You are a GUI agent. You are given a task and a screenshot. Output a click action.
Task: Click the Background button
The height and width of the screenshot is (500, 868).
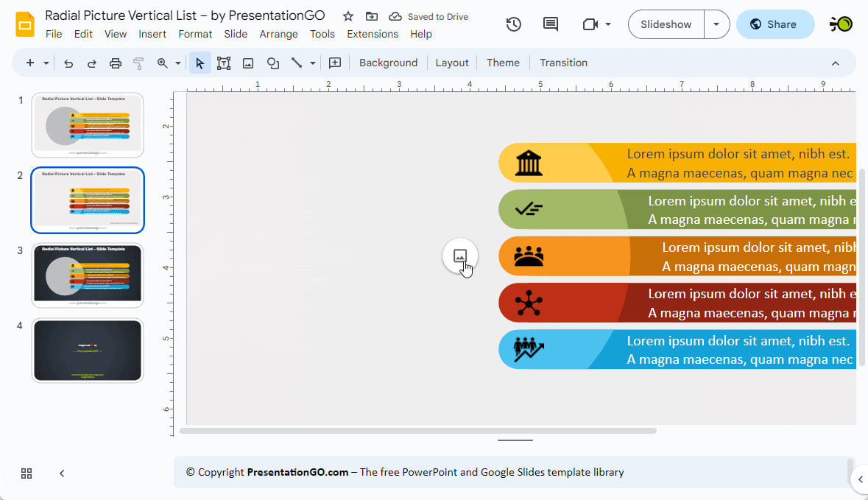[x=388, y=63]
